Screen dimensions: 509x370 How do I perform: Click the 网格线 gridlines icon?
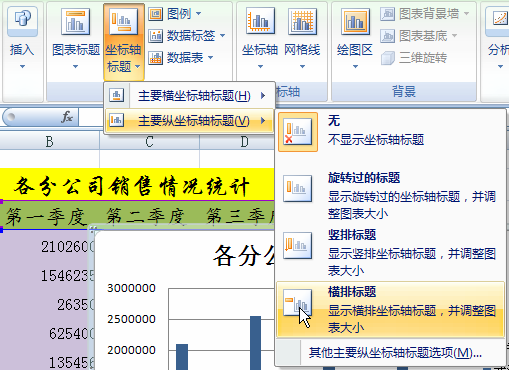click(x=302, y=21)
